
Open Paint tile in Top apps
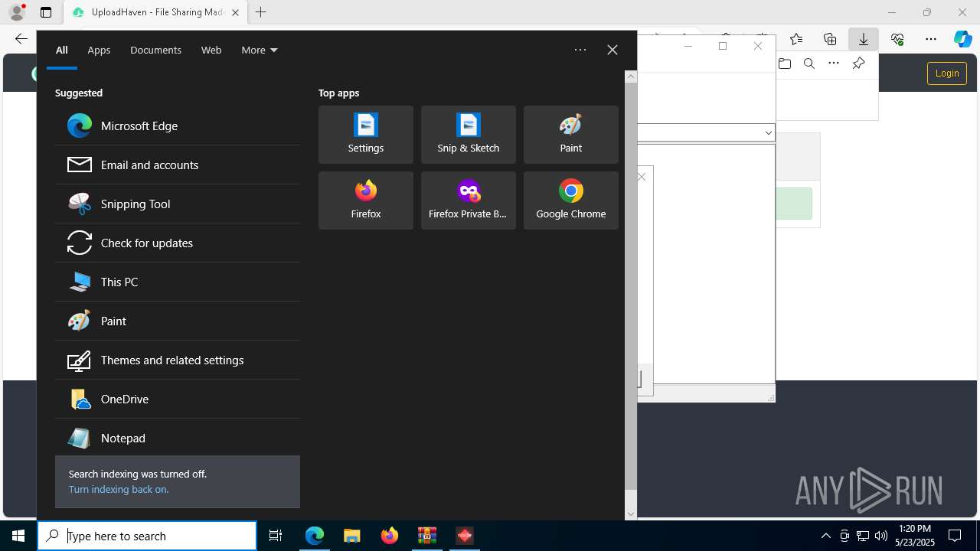tap(571, 135)
